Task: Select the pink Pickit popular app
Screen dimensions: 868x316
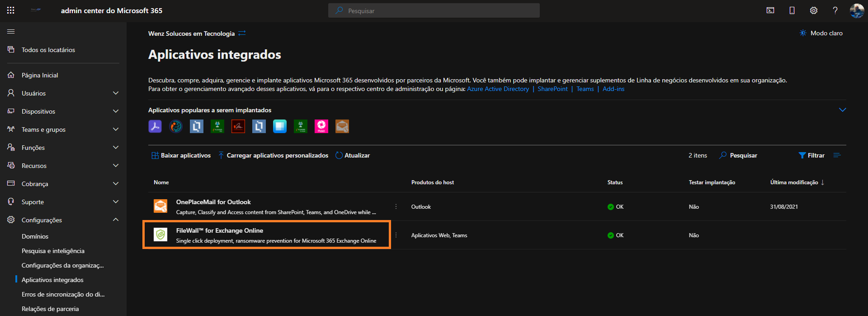Action: (x=321, y=126)
